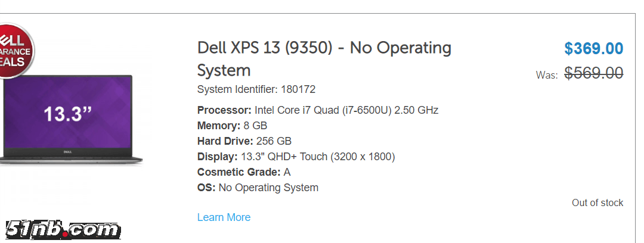Click the Hard Drive 256 GB spec line
The width and height of the screenshot is (644, 243).
pos(244,141)
